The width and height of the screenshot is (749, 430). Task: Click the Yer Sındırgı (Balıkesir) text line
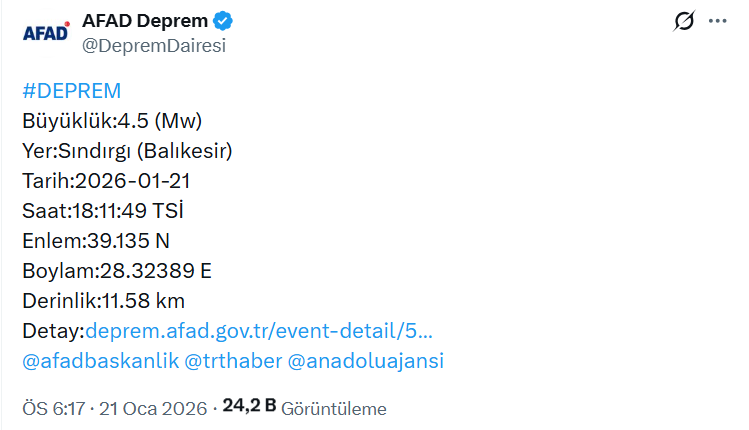coord(127,151)
